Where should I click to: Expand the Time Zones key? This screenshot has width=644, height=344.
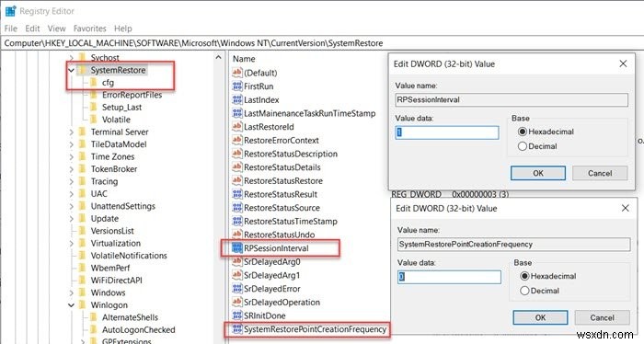coord(71,156)
